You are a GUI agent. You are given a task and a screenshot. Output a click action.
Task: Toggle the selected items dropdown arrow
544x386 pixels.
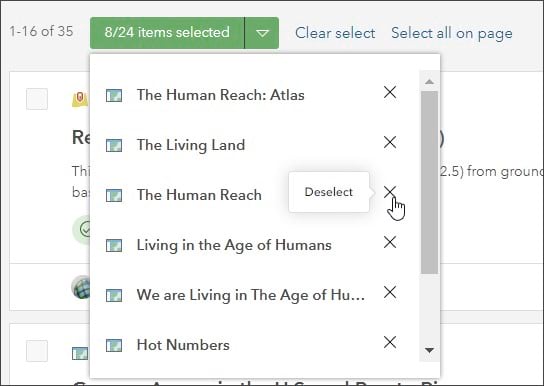click(x=262, y=33)
